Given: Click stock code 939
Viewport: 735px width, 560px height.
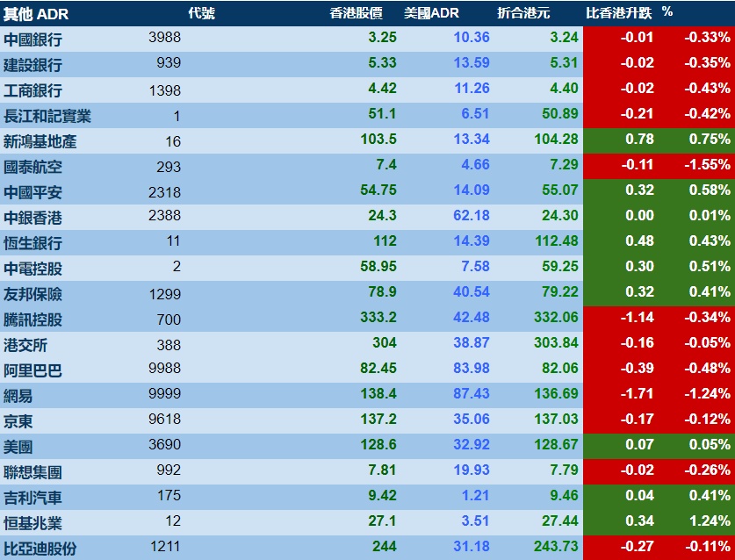Looking at the screenshot, I should [x=169, y=62].
